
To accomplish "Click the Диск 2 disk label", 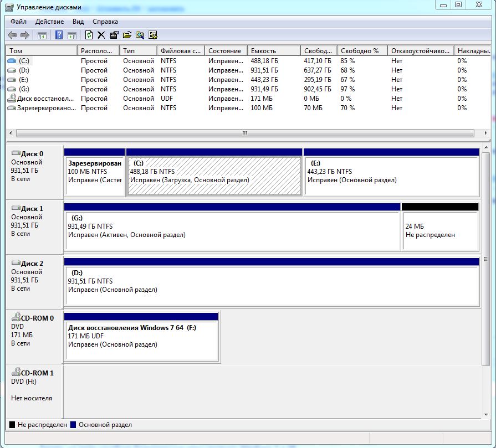I will point(32,264).
